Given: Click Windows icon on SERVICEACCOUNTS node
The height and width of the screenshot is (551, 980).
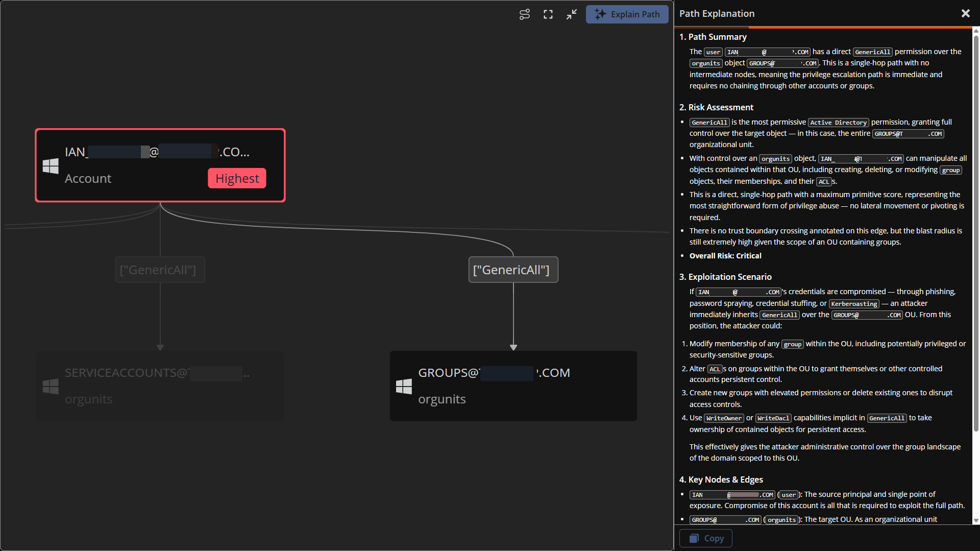Looking at the screenshot, I should pos(51,387).
